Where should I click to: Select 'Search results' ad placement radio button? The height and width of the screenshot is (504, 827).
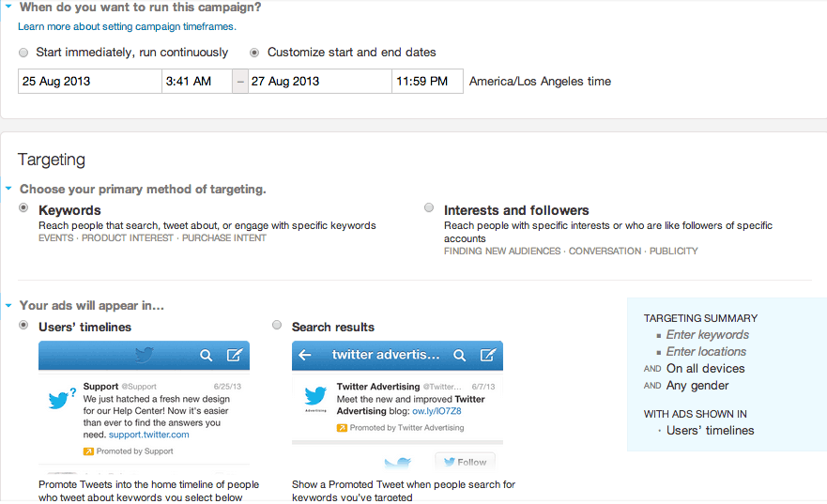click(277, 325)
